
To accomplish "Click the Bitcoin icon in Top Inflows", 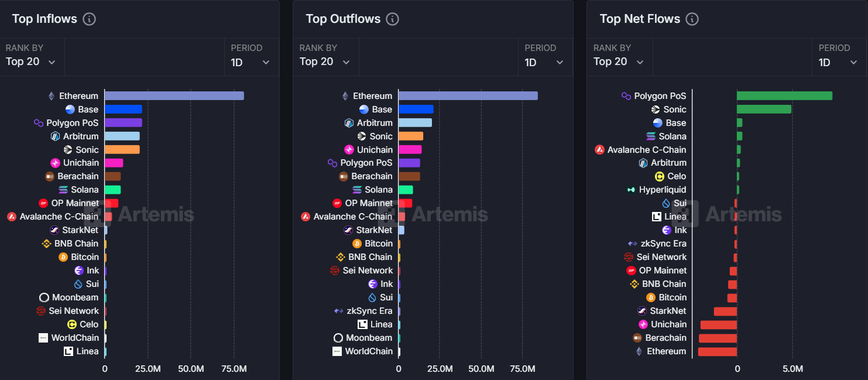I will point(63,257).
